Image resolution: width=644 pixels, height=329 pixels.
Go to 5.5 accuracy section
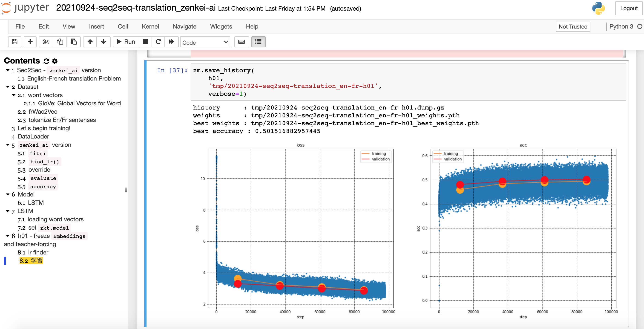point(37,186)
